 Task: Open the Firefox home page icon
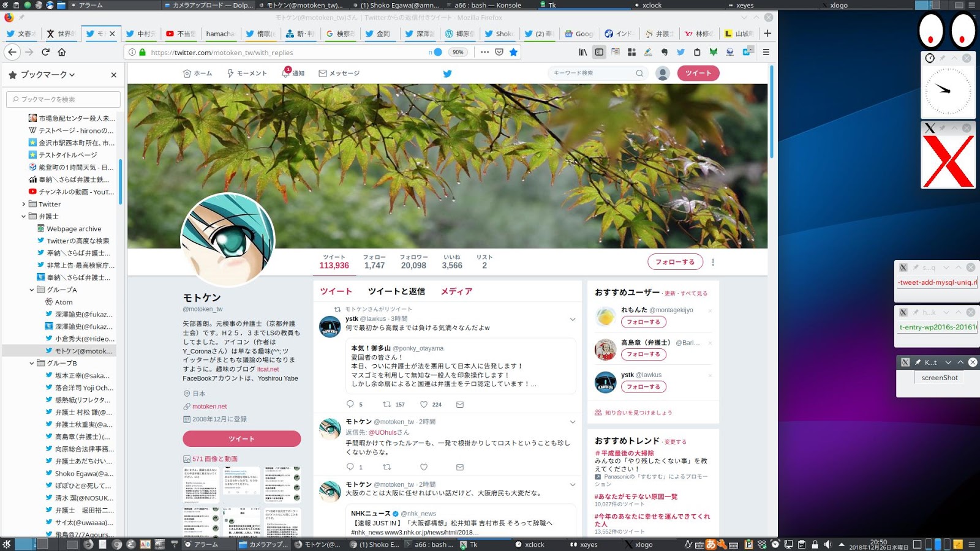(62, 52)
